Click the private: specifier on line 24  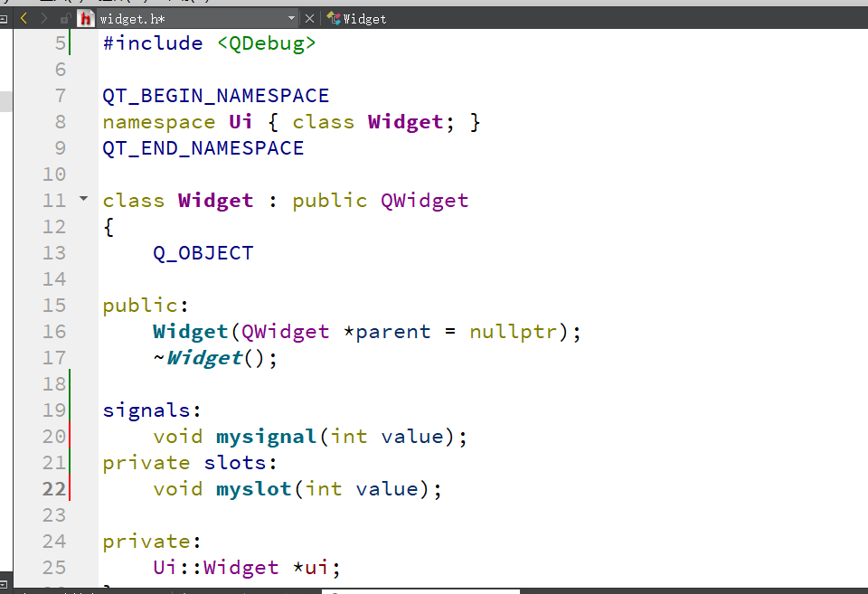tap(152, 542)
